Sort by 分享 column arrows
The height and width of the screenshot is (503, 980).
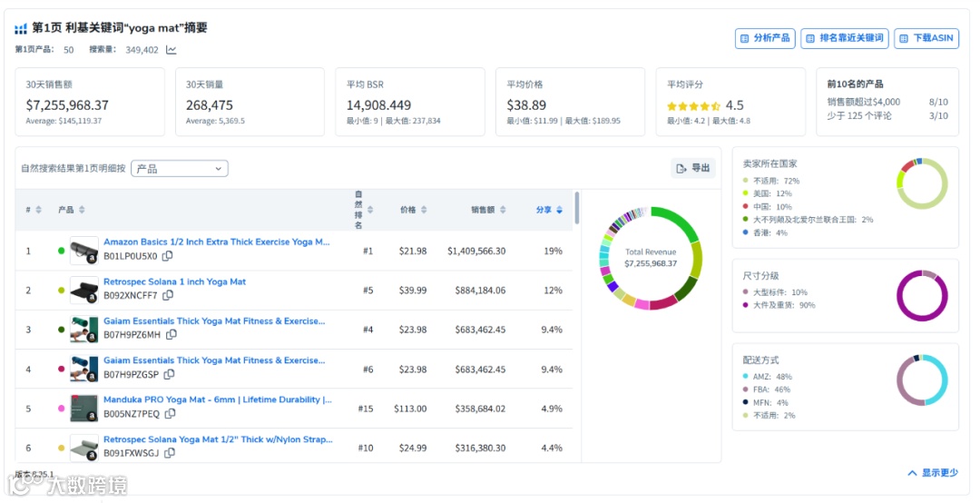click(x=559, y=210)
